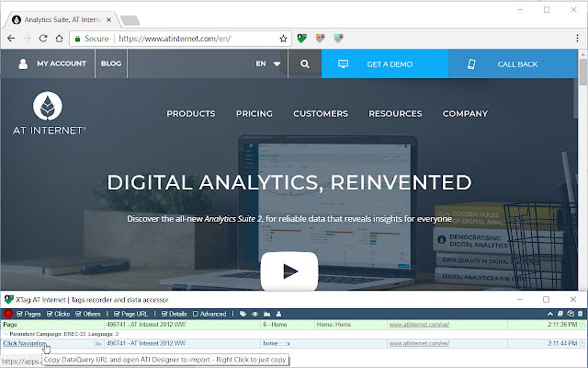Open the COMPANY menu
588x368 pixels.
[x=465, y=114]
